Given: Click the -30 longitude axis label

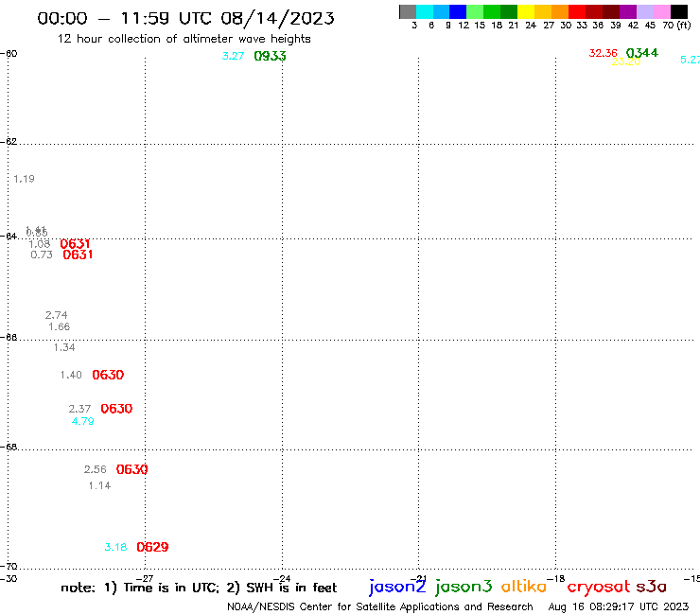Looking at the screenshot, I should (x=9, y=579).
